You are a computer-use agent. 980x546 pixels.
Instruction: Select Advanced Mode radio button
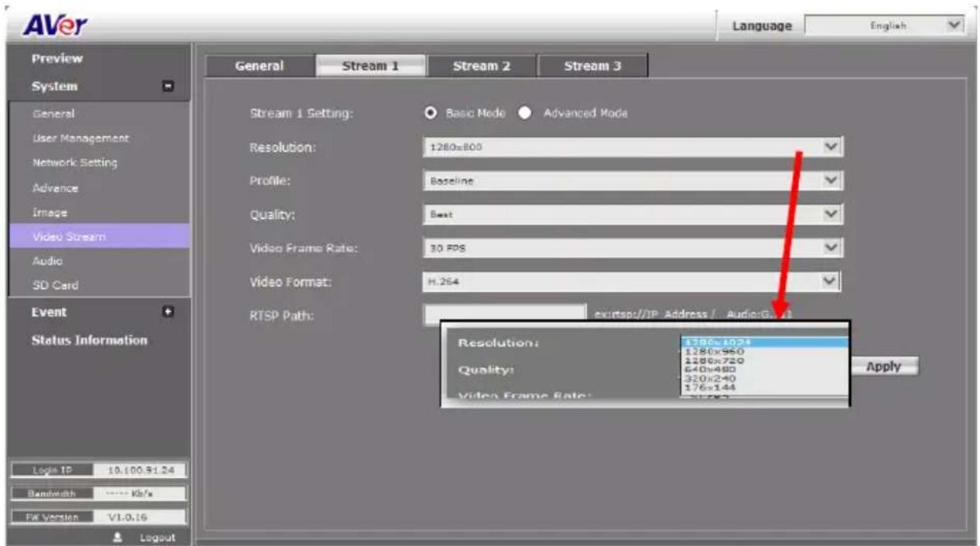[x=525, y=113]
